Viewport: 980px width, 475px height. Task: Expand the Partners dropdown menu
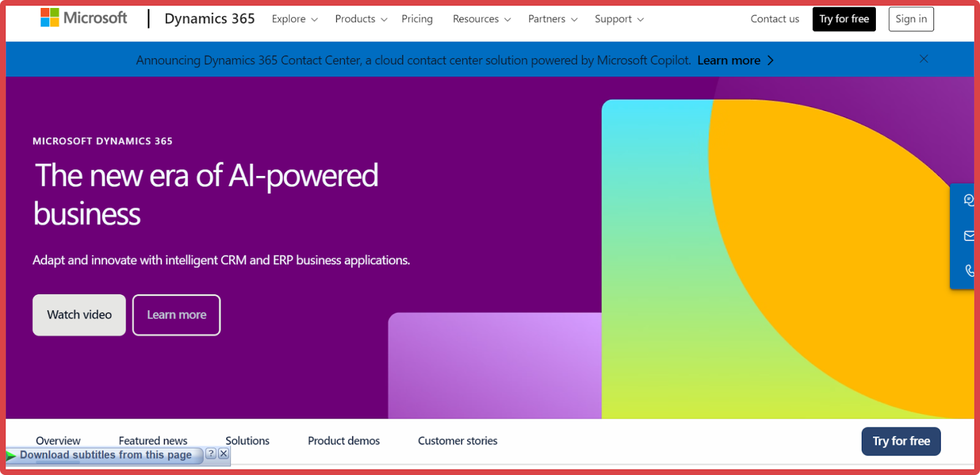(552, 19)
